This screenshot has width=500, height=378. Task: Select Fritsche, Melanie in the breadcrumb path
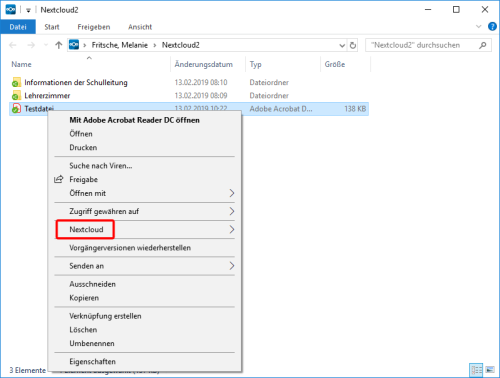coord(120,45)
